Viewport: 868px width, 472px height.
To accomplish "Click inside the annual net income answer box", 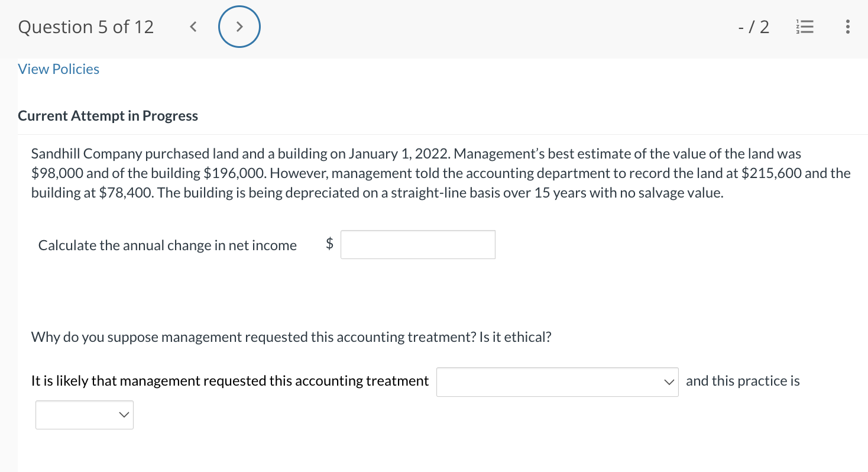I will point(417,244).
